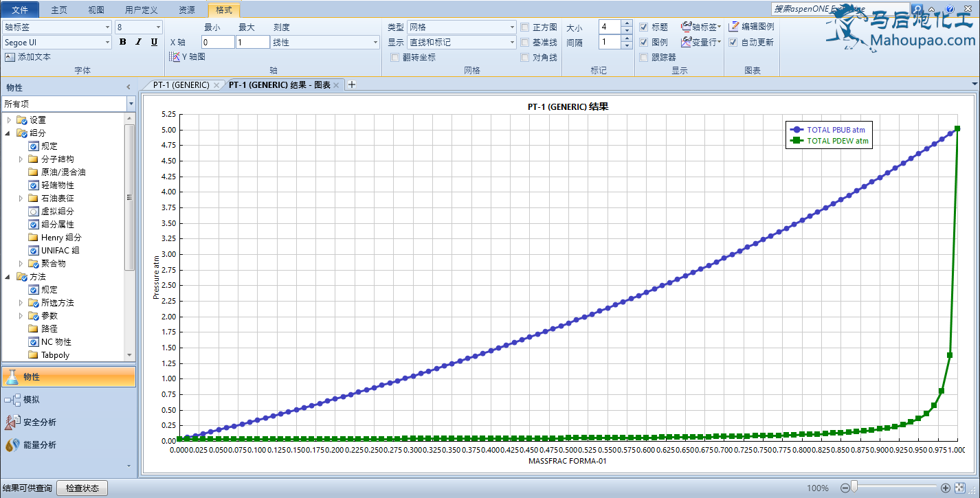
Task: Uncheck the 标题 title checkbox
Action: tap(643, 27)
